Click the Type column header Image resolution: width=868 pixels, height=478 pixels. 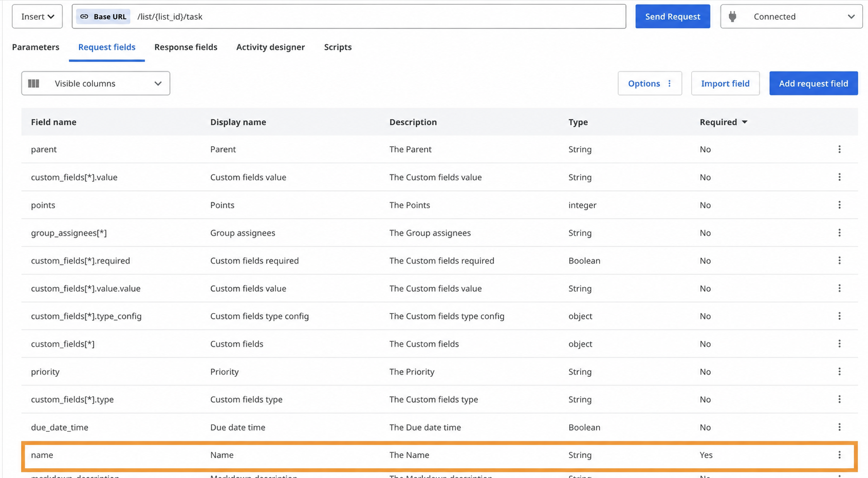click(578, 122)
